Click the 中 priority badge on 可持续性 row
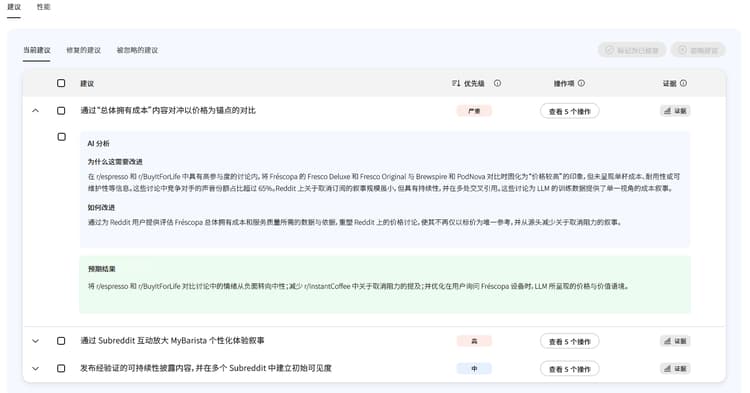Viewport: 750px width, 393px height. pos(474,369)
